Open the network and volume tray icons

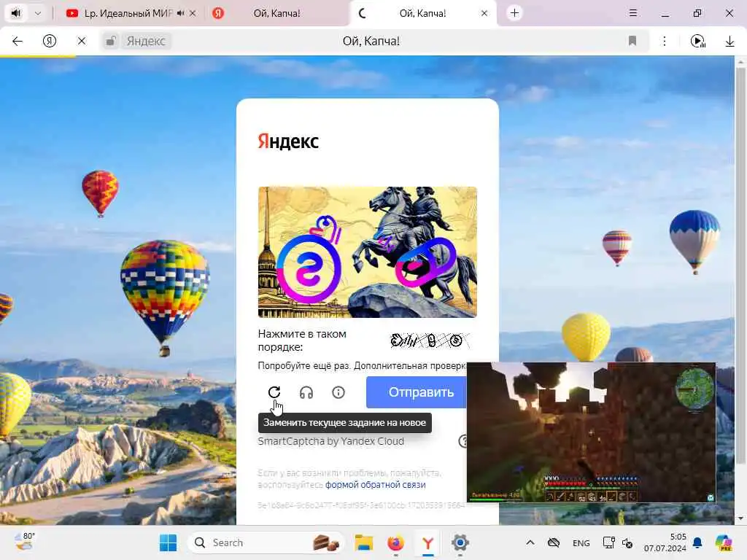pos(618,542)
